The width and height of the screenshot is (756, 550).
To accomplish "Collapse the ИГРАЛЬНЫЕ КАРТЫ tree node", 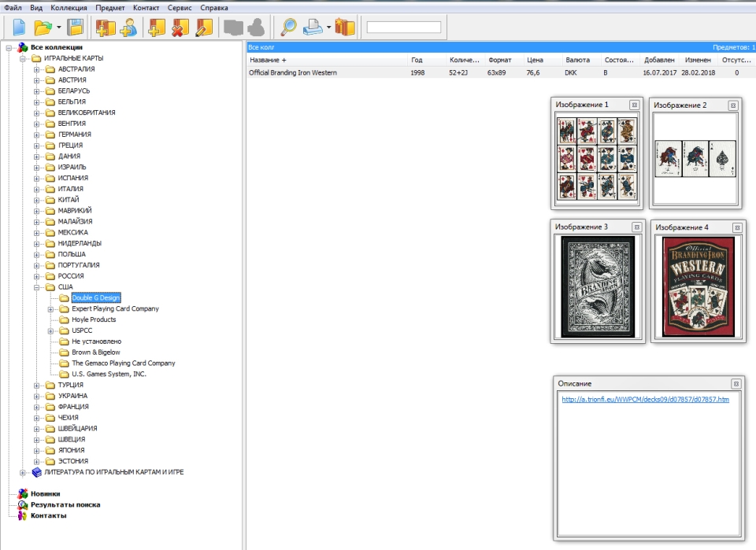I will pos(23,59).
